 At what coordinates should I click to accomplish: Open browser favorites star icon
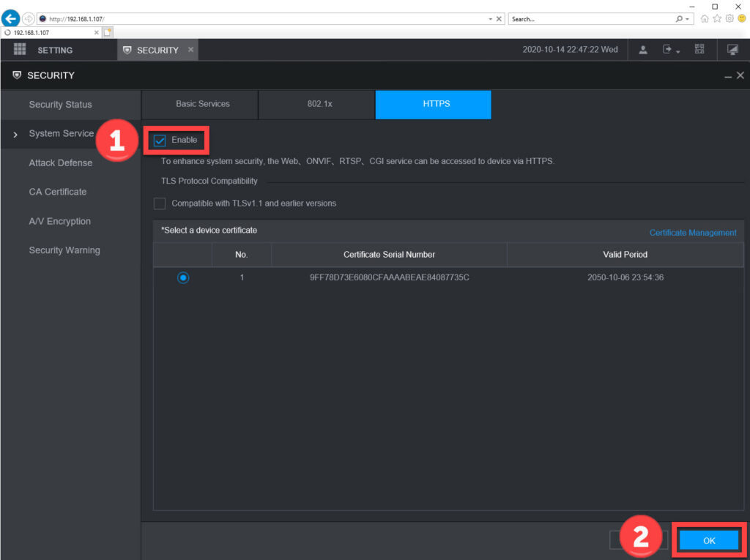click(717, 19)
